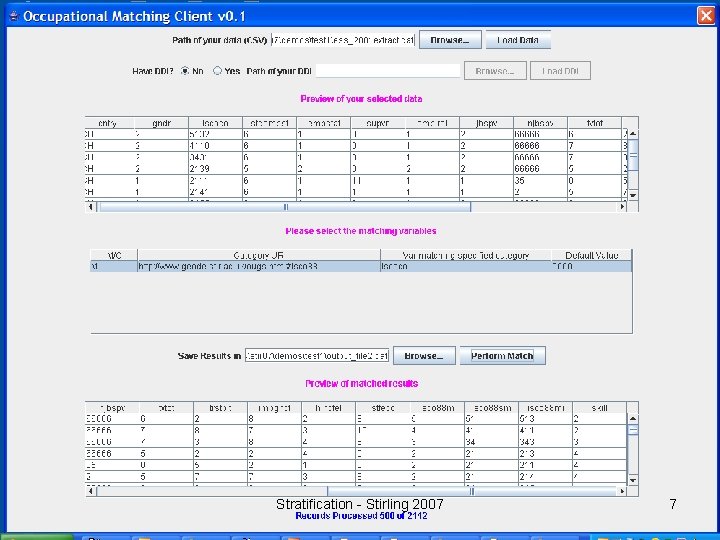Click Browse button for CSV data path
Screen dimensions: 720x540
(450, 40)
